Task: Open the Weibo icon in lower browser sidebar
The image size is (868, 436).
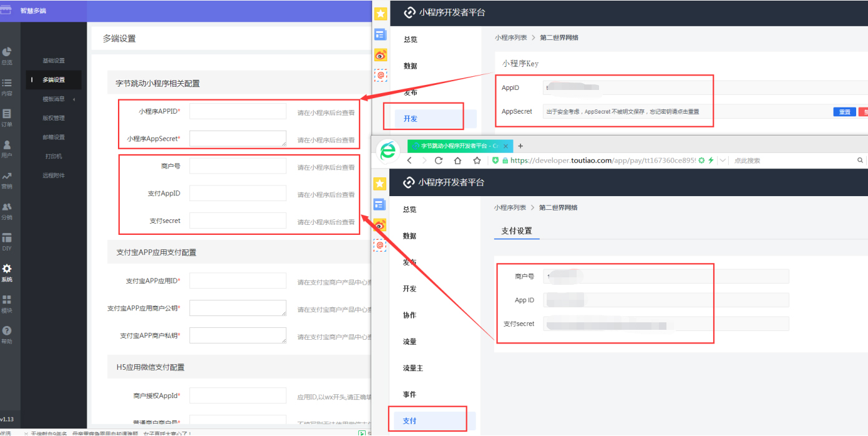Action: 380,225
